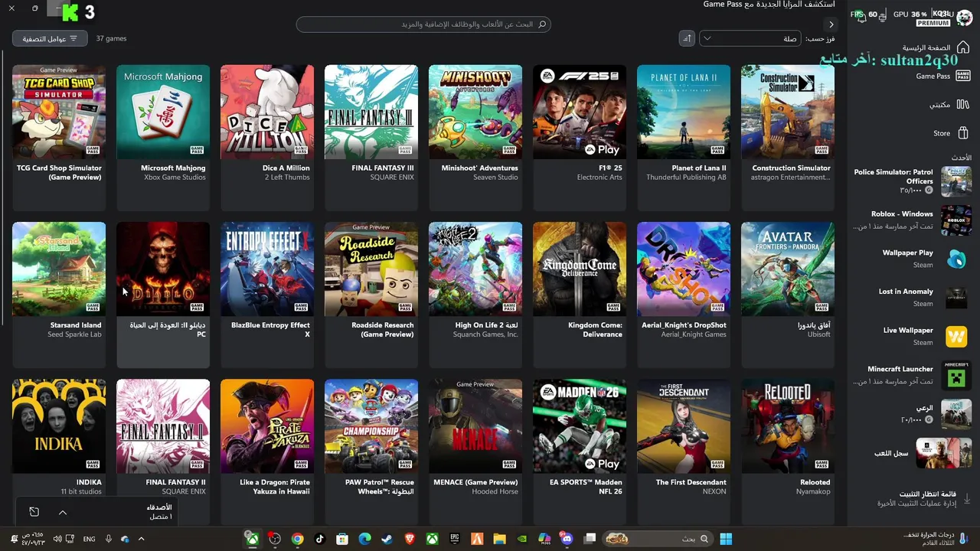Toggle the sort order direction button
The width and height of the screenshot is (980, 551).
coord(687,38)
